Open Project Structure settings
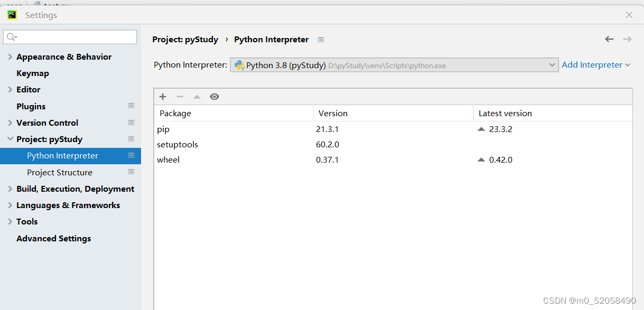This screenshot has width=644, height=310. (x=60, y=172)
